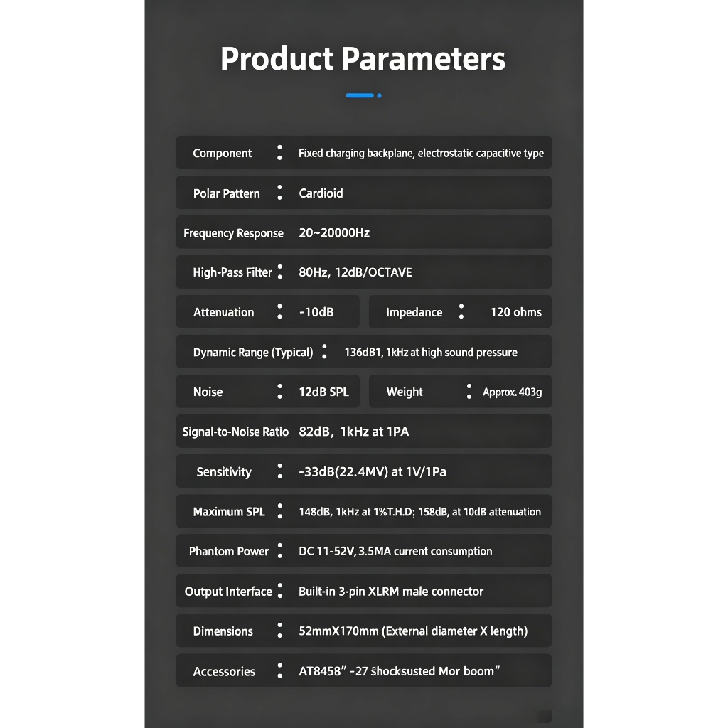Click the Cardioid polar pattern value
The width and height of the screenshot is (728, 728).
pos(321,193)
